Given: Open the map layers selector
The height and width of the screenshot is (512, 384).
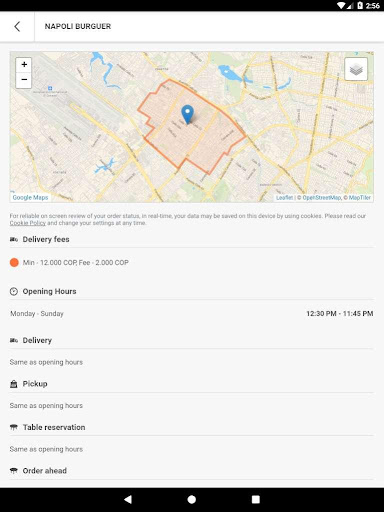Looking at the screenshot, I should (356, 69).
